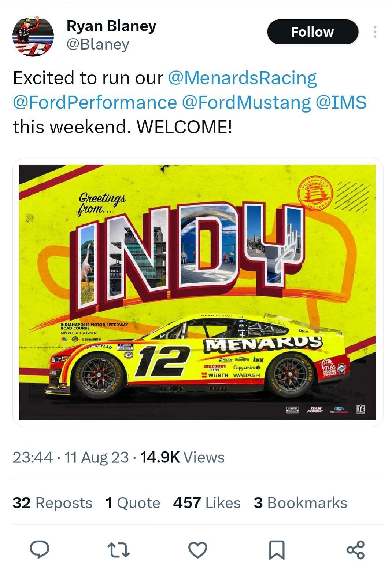Click Ryan Blaney's profile avatar
This screenshot has width=392, height=571.
click(33, 36)
